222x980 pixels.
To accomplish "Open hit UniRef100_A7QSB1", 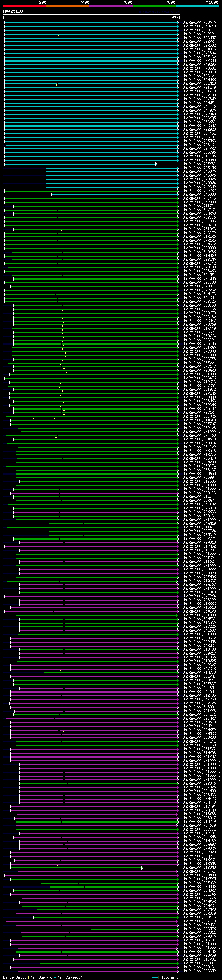I will click(199, 68).
